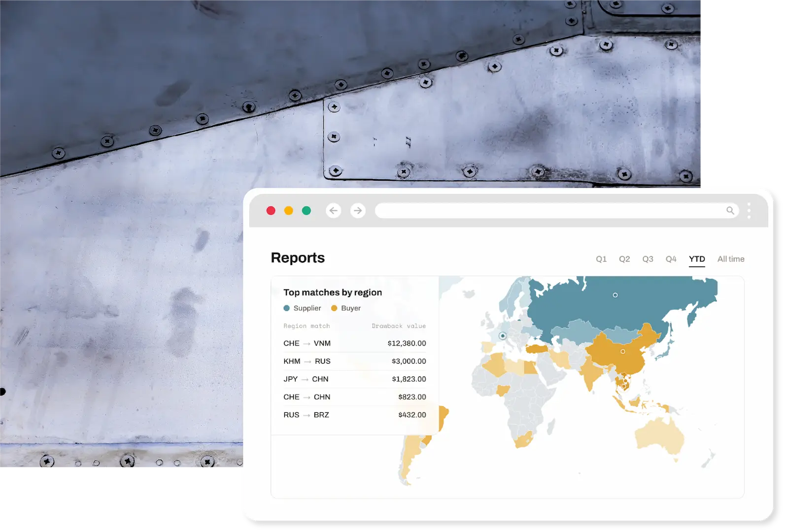Image resolution: width=785 pixels, height=532 pixels.
Task: Click the $3,000.00 value
Action: [409, 361]
